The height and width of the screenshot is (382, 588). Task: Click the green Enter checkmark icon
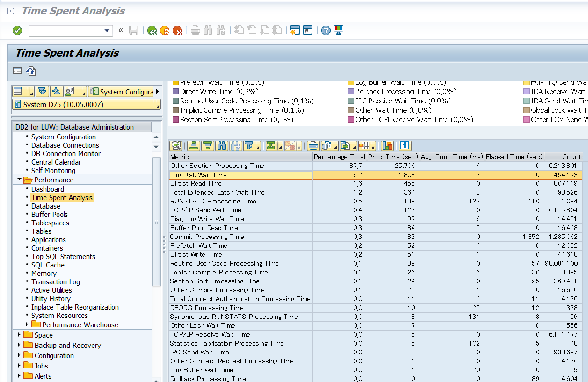17,30
